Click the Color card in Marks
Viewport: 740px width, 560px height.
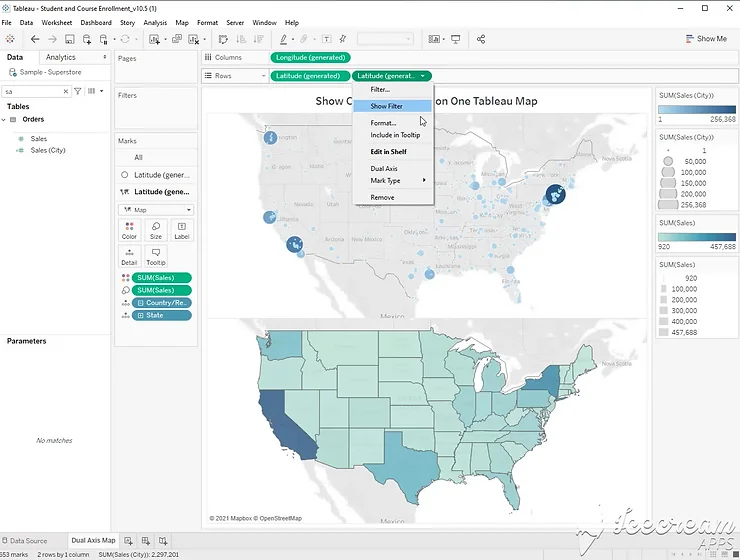129,230
